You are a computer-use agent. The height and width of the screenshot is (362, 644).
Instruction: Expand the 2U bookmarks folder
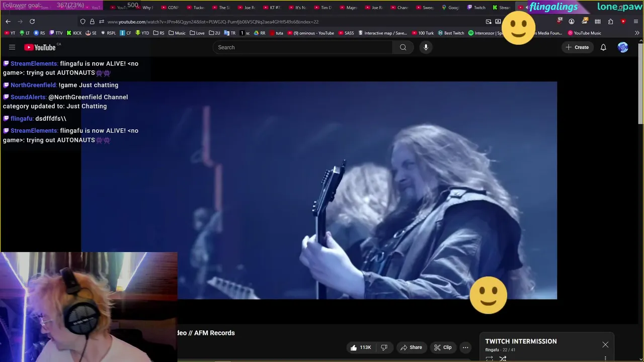pos(214,33)
